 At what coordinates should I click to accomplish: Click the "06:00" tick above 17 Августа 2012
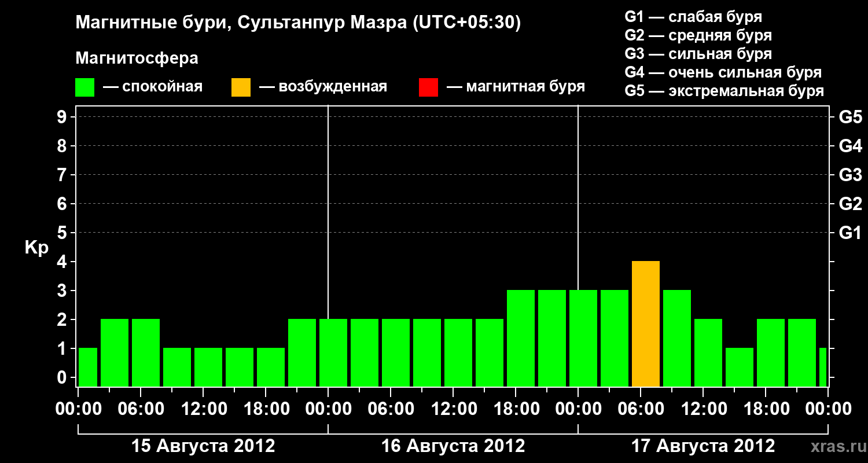641,409
